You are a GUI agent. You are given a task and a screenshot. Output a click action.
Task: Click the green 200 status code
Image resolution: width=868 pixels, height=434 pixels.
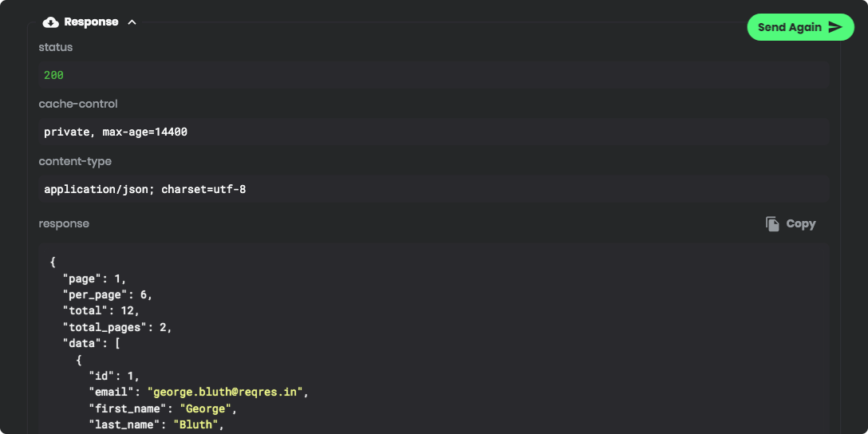pos(53,75)
